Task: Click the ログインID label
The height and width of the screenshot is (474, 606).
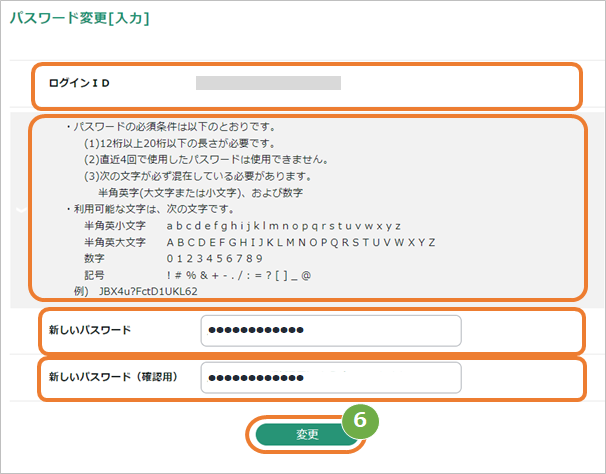Action: pos(79,83)
